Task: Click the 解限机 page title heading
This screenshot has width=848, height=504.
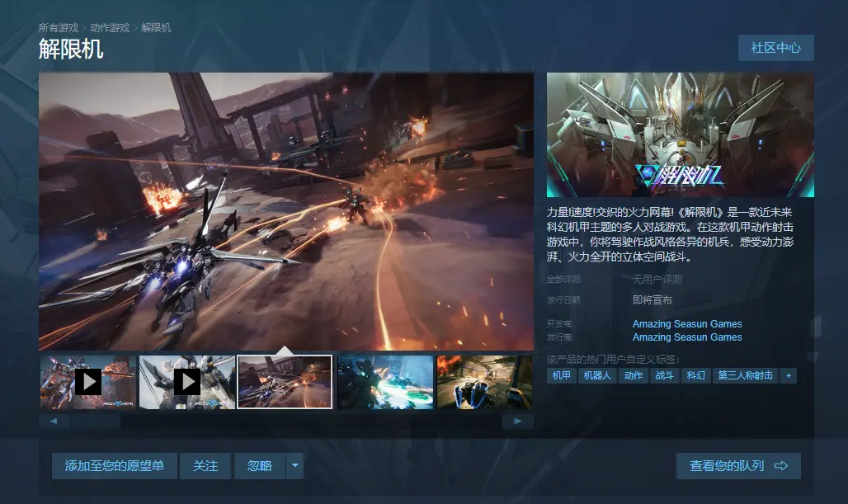Action: click(71, 49)
